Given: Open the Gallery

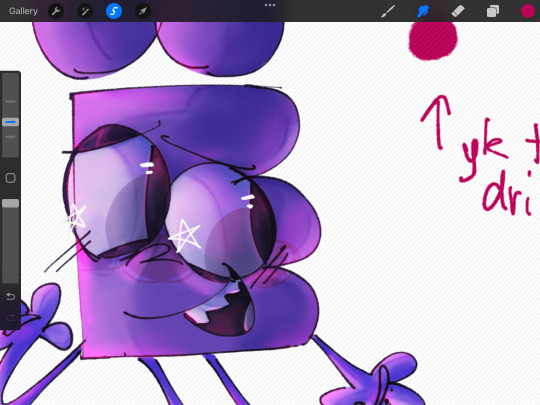Looking at the screenshot, I should point(23,11).
